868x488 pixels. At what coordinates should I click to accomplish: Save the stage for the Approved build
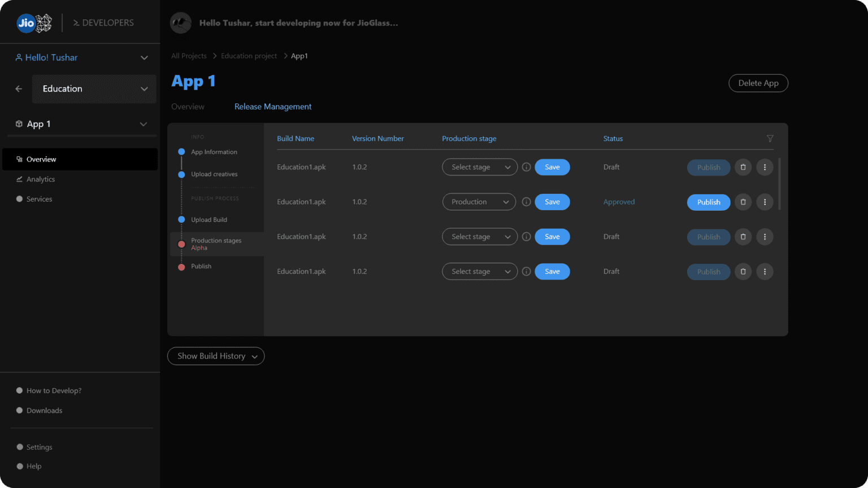[552, 202]
